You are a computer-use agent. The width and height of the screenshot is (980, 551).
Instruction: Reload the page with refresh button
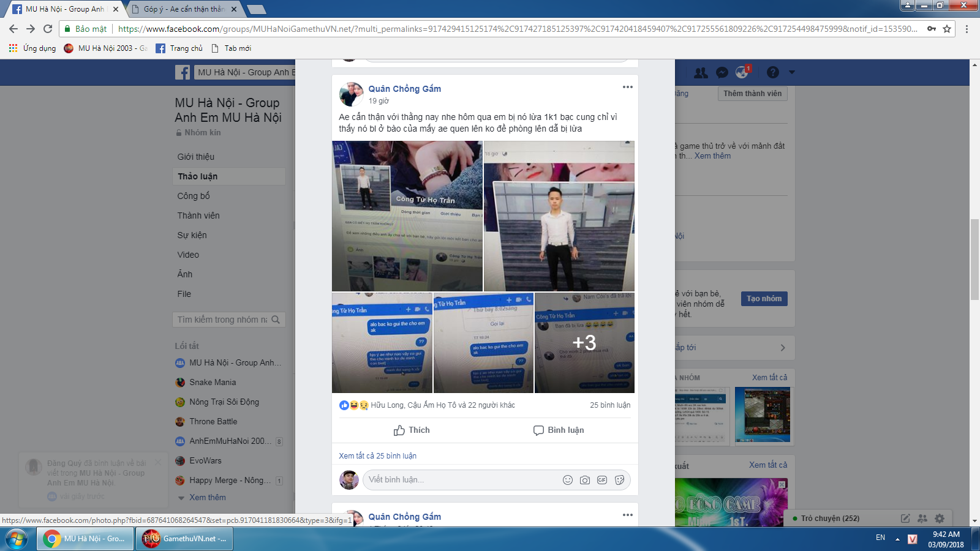click(x=48, y=29)
